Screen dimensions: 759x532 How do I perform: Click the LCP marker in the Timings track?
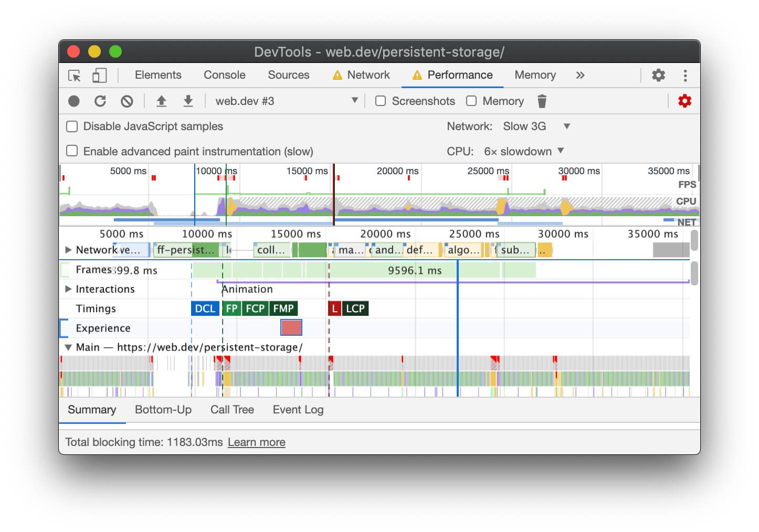click(x=355, y=308)
